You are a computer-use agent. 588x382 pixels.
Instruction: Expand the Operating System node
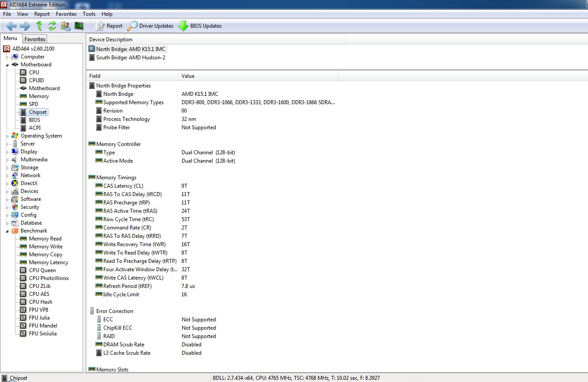(x=7, y=136)
